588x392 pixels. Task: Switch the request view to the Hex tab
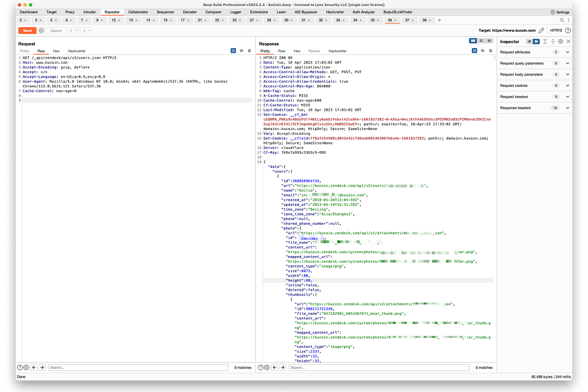(x=56, y=51)
